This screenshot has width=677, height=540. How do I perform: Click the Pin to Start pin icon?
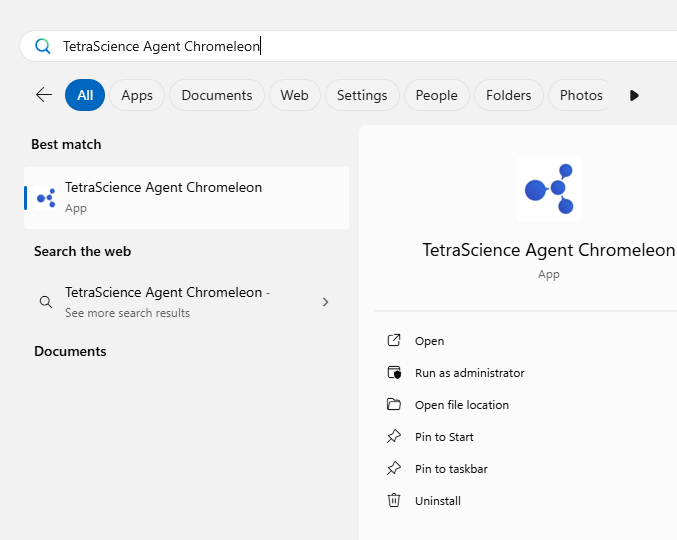click(x=394, y=436)
